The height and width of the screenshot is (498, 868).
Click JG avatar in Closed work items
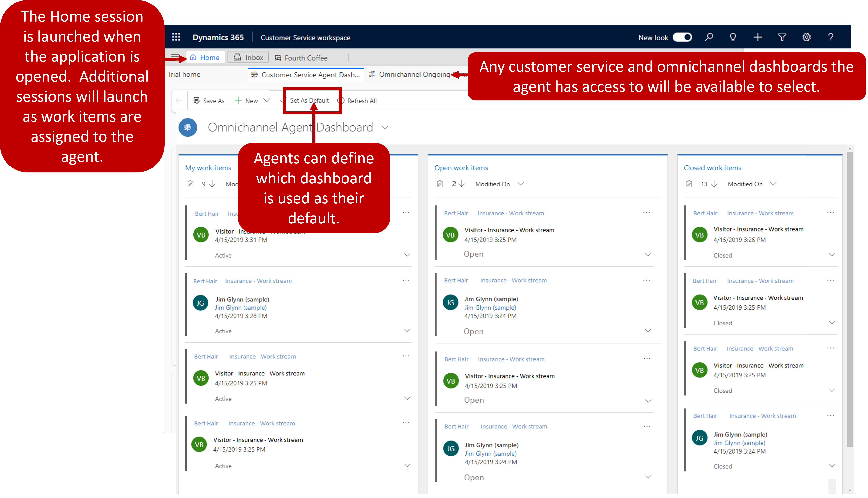click(700, 438)
